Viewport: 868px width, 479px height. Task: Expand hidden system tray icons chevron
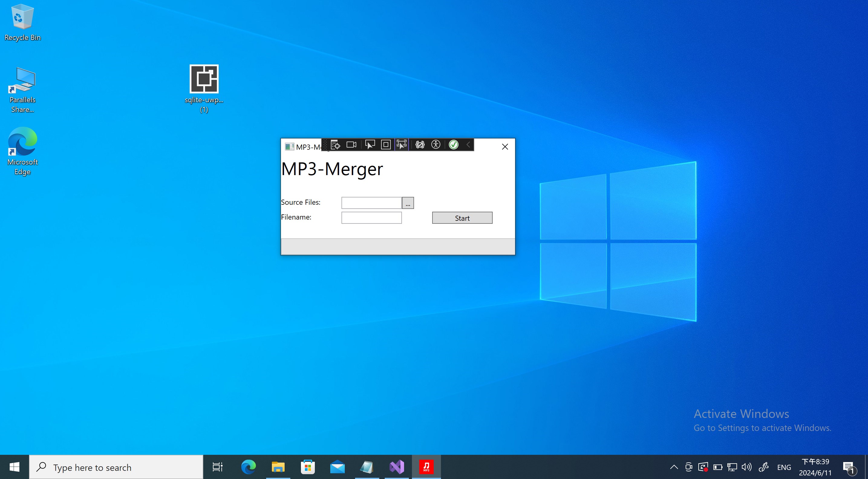click(674, 467)
